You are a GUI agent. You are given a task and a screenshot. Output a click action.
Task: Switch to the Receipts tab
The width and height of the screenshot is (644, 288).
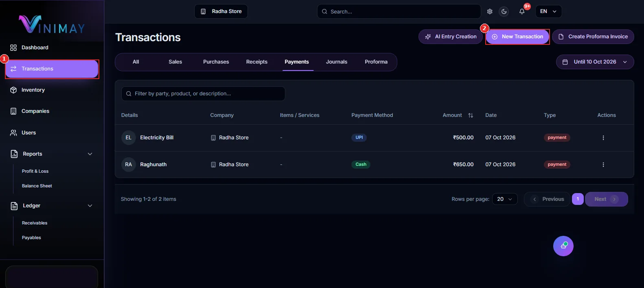[x=257, y=62]
